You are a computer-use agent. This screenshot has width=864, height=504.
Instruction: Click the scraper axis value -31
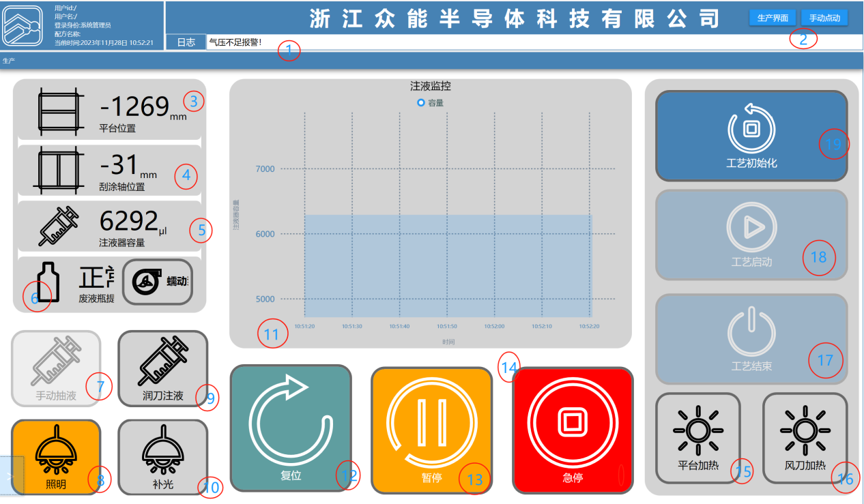point(119,166)
